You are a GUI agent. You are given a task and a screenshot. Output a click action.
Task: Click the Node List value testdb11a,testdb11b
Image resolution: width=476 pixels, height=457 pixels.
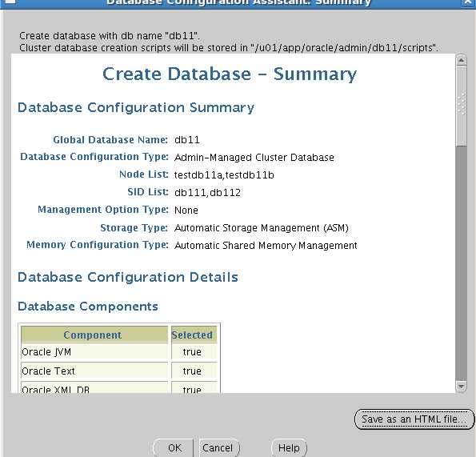coord(224,175)
